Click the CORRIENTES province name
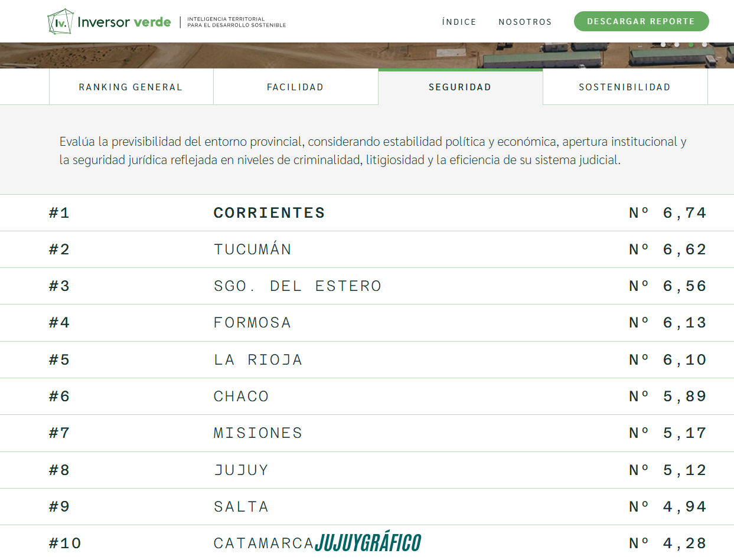The width and height of the screenshot is (734, 560). click(x=269, y=213)
